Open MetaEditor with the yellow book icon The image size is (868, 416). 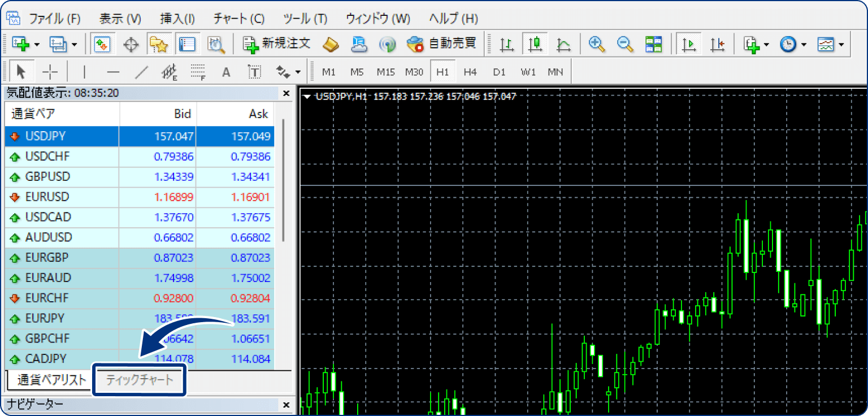331,44
